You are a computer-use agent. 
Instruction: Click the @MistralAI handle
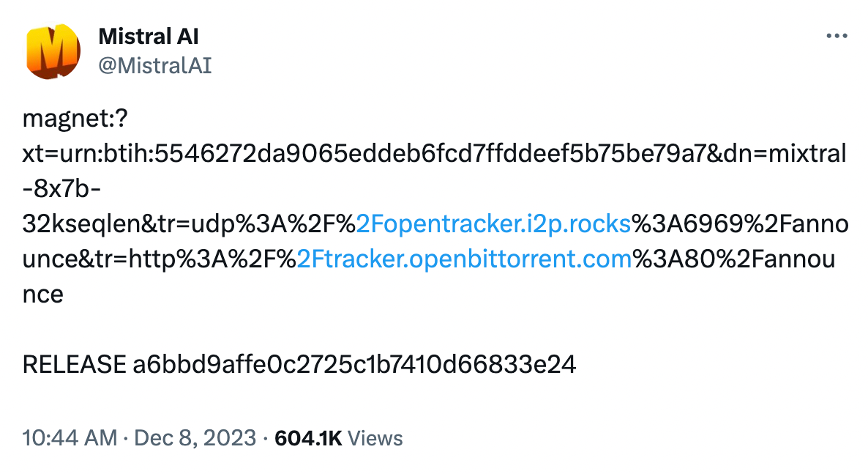(x=154, y=65)
